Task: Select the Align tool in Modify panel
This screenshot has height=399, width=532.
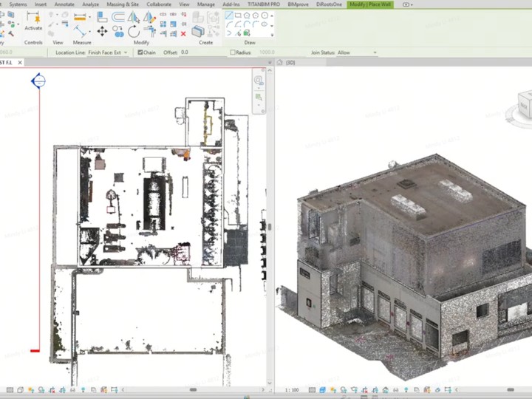Action: pos(102,17)
